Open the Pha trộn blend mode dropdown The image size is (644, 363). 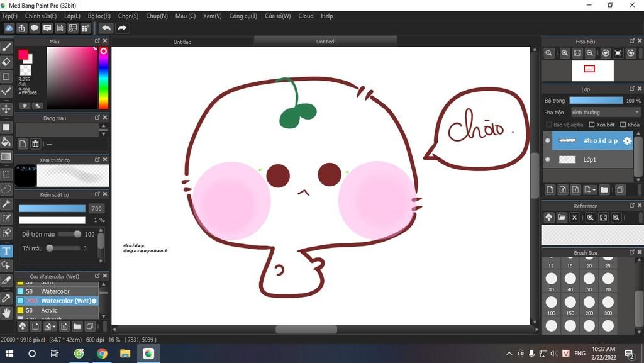(x=606, y=112)
